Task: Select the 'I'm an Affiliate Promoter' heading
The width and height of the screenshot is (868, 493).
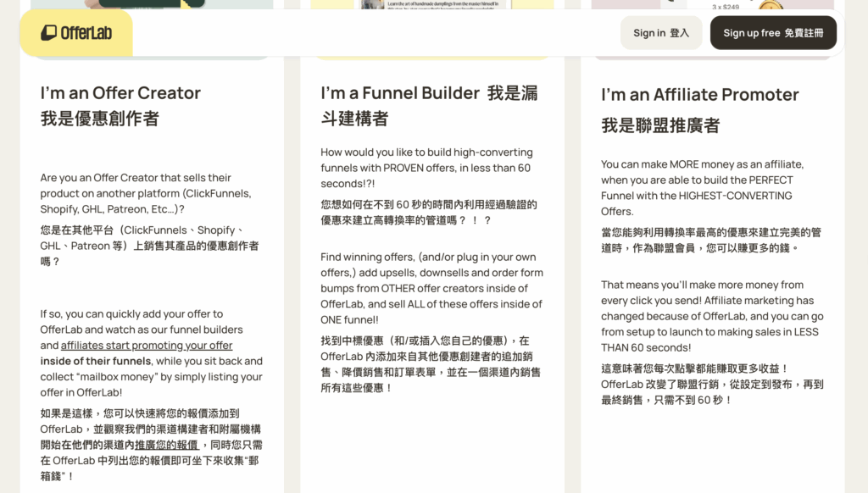Action: click(x=699, y=95)
